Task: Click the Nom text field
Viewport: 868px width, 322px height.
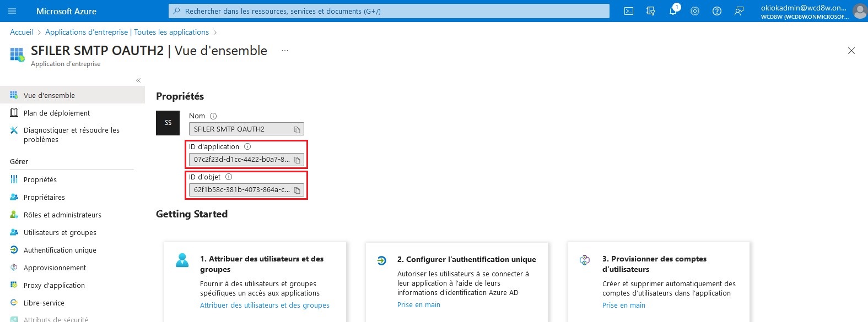Action: tap(246, 129)
